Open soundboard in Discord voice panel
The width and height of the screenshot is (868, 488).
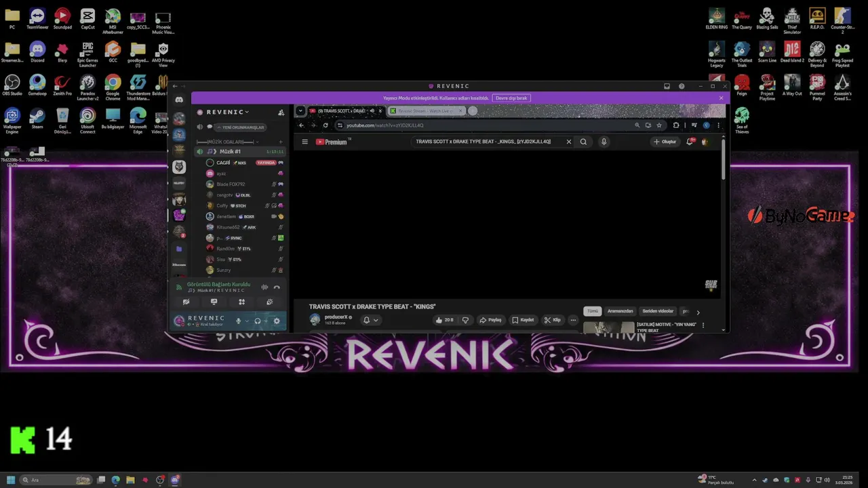point(269,302)
